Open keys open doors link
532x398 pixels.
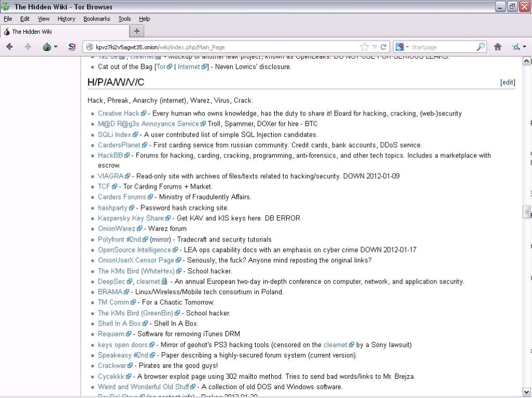(126, 344)
